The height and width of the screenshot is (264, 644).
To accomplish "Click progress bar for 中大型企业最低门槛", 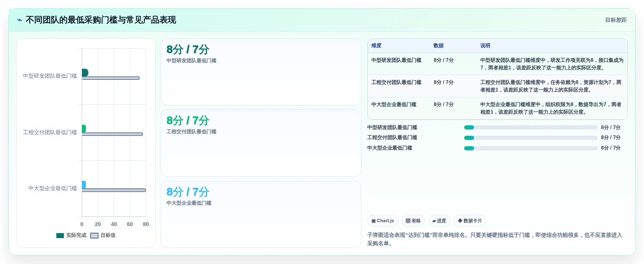I will tap(531, 148).
